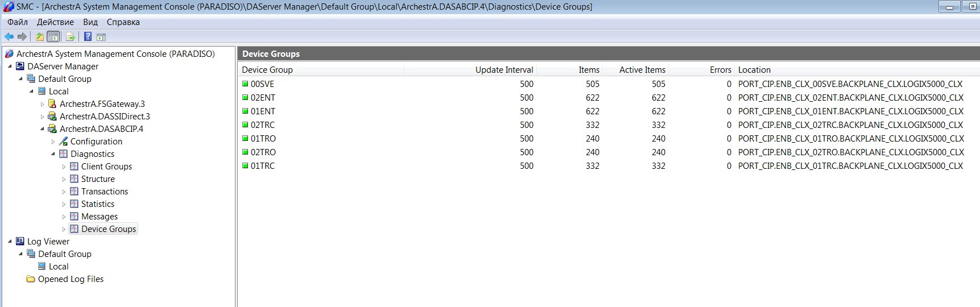Expand the ArchestrA.DASSIDirect.3 node
980x307 pixels.
(43, 117)
